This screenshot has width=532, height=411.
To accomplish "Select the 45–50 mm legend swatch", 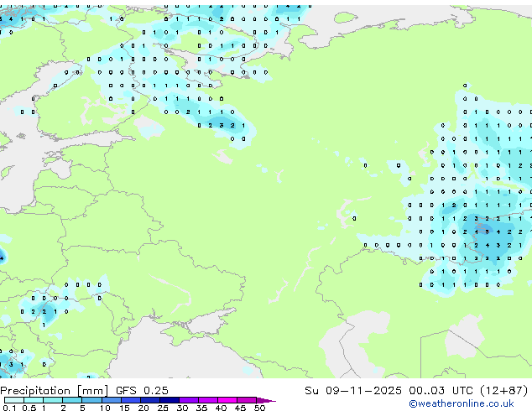I will coord(247,400).
